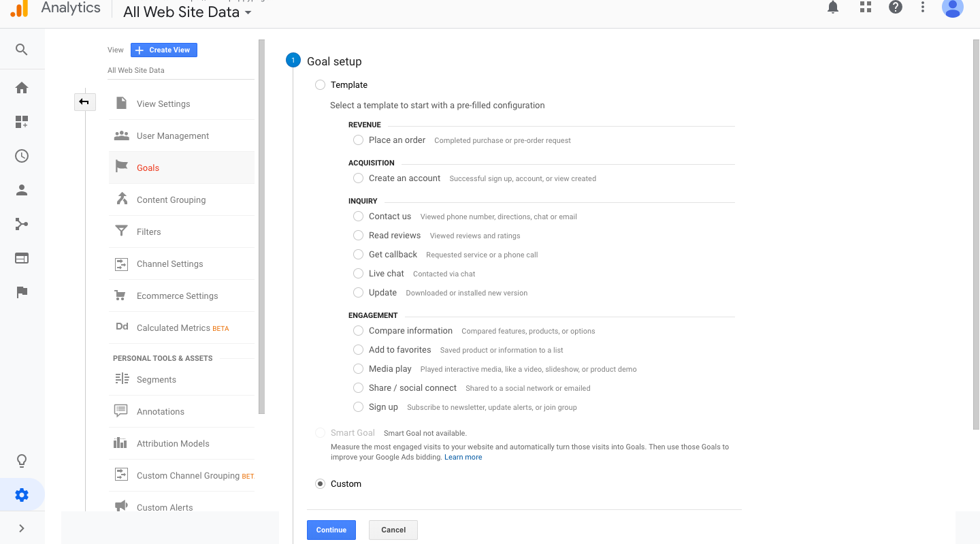Open the user account avatar
Screen dimensions: 980x544
[953, 7]
